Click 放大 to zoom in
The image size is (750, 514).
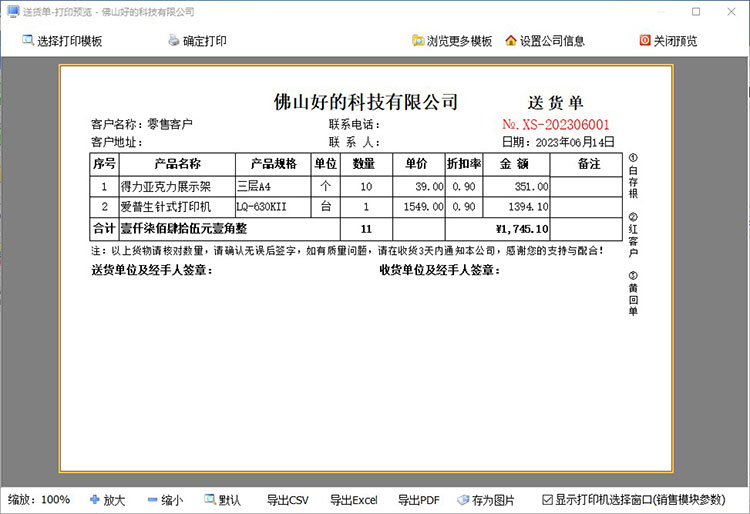point(107,500)
